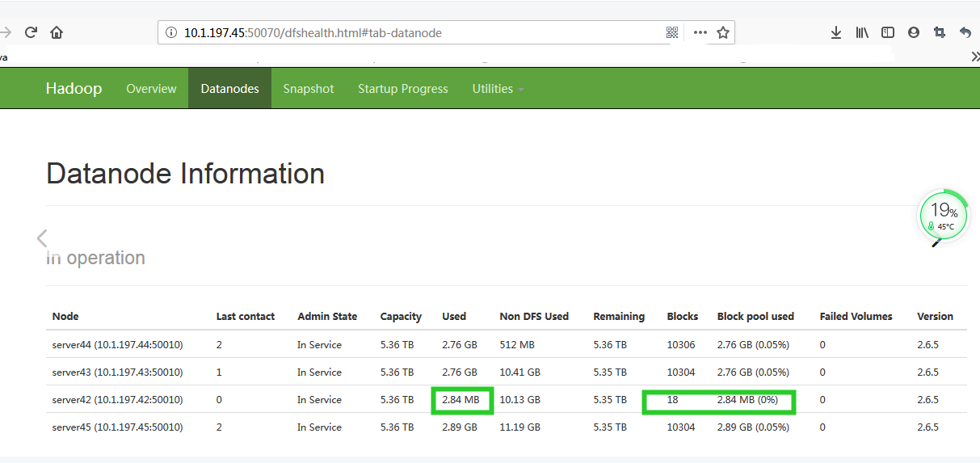Click the Remaining column header

[619, 316]
